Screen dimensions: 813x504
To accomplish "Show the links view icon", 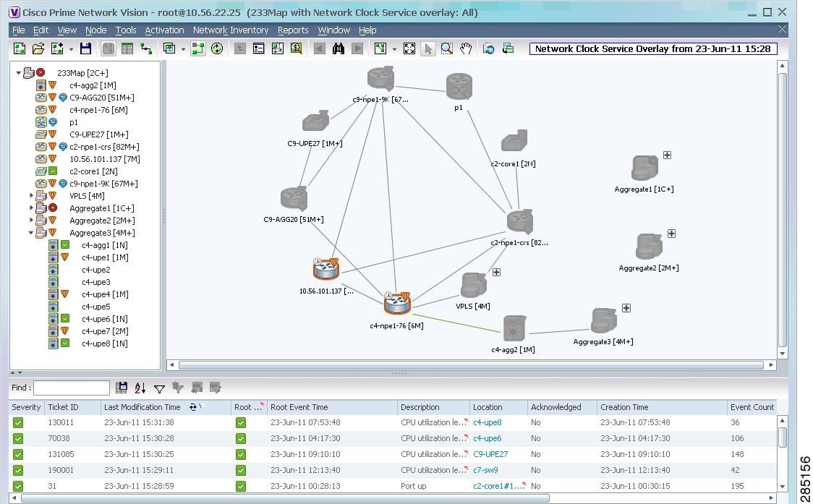I will tap(146, 48).
